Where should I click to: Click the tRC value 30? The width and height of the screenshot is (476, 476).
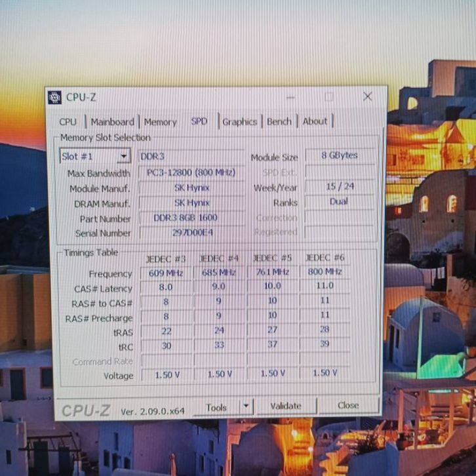click(x=167, y=346)
